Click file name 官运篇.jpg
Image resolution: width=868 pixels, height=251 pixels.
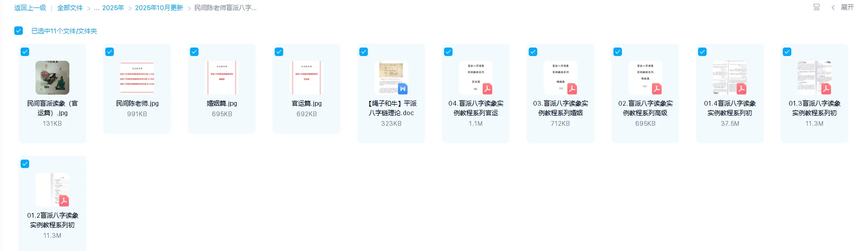point(306,104)
